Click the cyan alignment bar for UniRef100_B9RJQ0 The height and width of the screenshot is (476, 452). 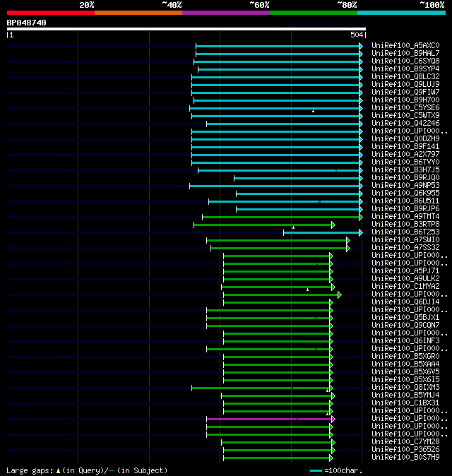297,178
